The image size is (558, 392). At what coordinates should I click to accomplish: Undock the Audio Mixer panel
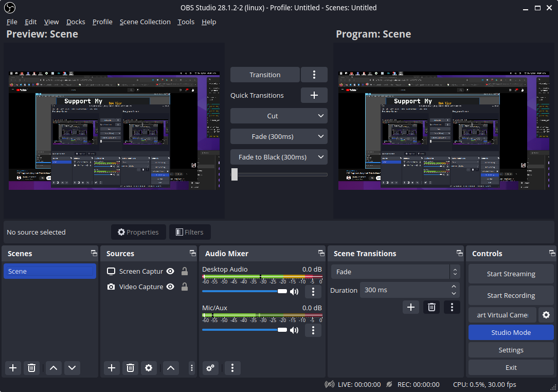[321, 253]
